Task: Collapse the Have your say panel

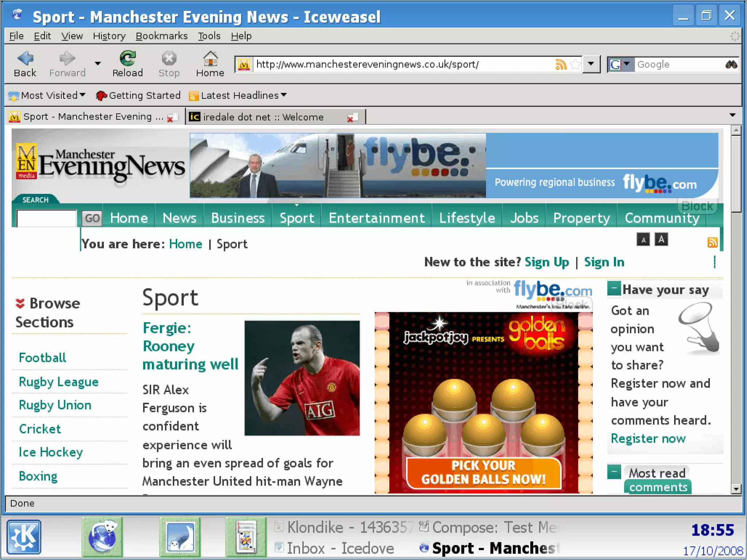Action: click(x=614, y=289)
